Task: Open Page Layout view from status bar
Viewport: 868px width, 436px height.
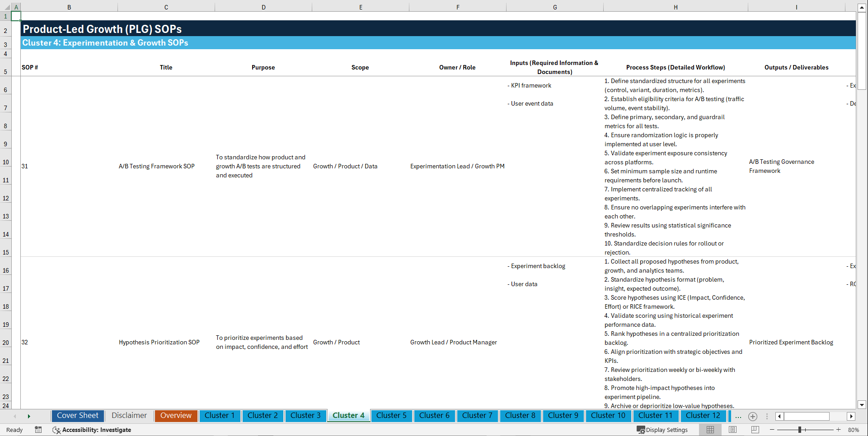Action: pyautogui.click(x=732, y=430)
